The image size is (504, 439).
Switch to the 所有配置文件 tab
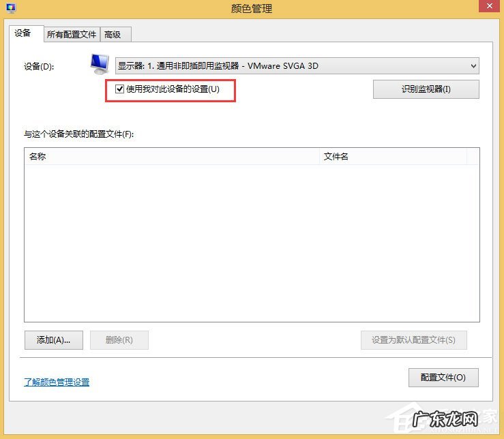point(72,34)
